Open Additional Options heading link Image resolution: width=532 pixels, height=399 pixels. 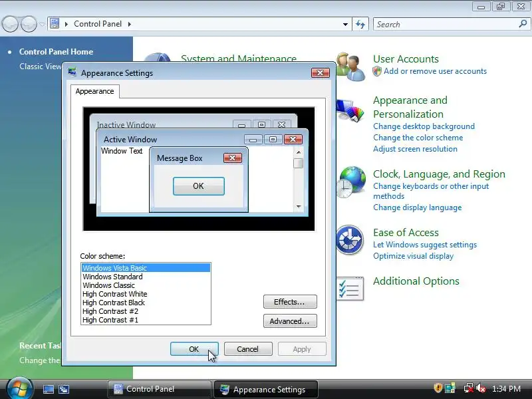coord(416,281)
